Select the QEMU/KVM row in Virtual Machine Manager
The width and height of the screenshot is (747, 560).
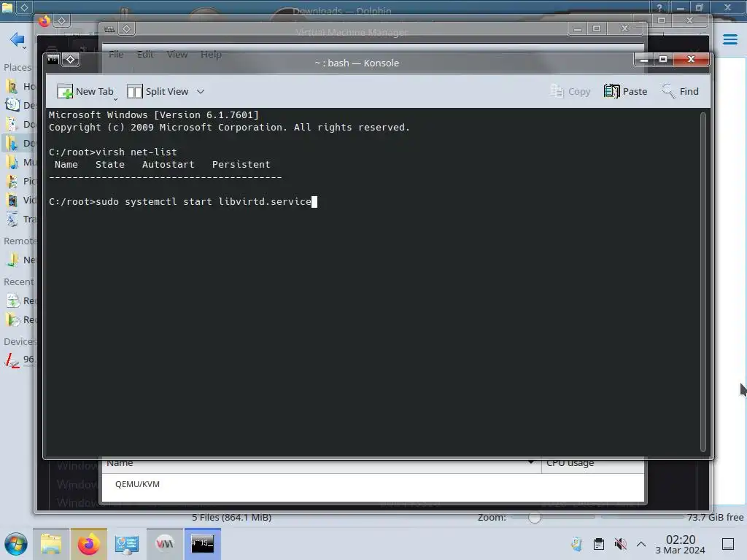[373, 484]
